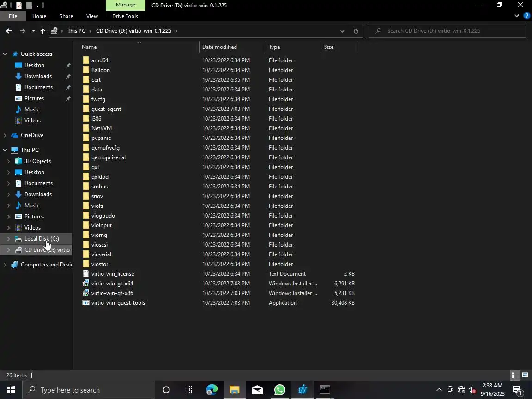The image size is (532, 399).
Task: Open the Mail app on taskbar
Action: [257, 390]
